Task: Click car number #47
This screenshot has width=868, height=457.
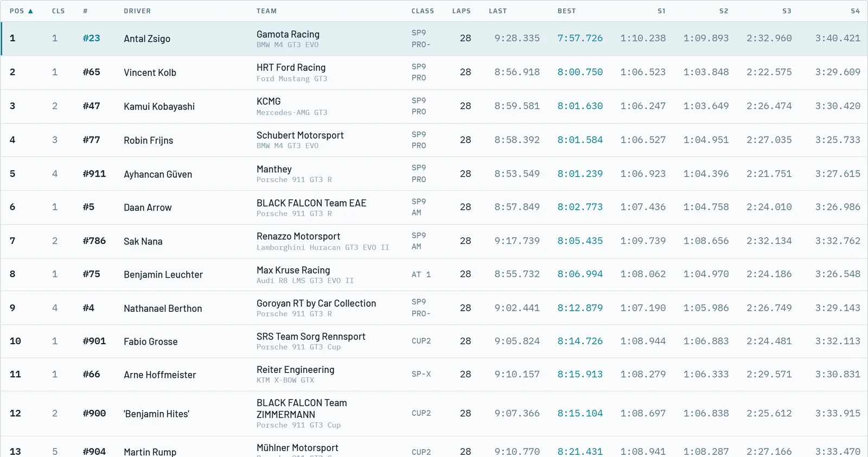Action: 91,106
